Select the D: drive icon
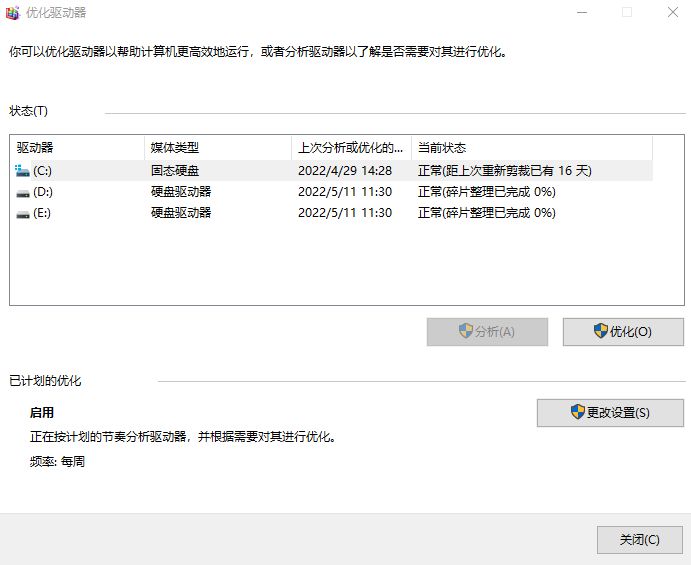 point(23,192)
